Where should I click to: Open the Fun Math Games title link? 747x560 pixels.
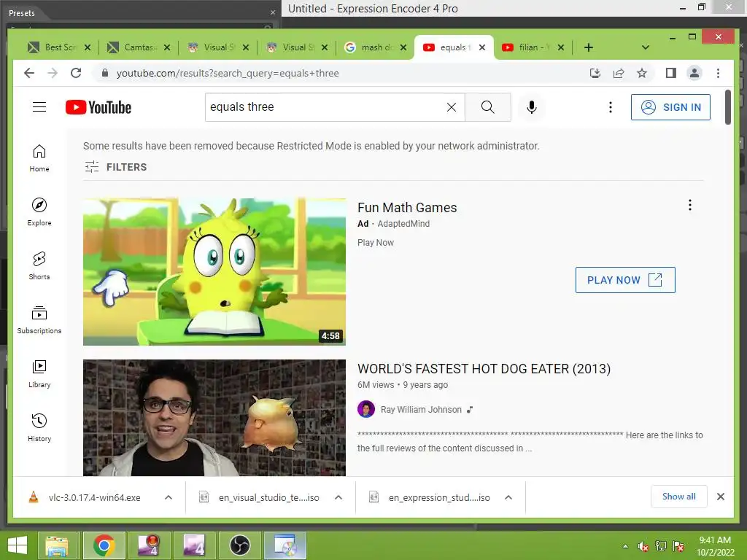pyautogui.click(x=407, y=208)
